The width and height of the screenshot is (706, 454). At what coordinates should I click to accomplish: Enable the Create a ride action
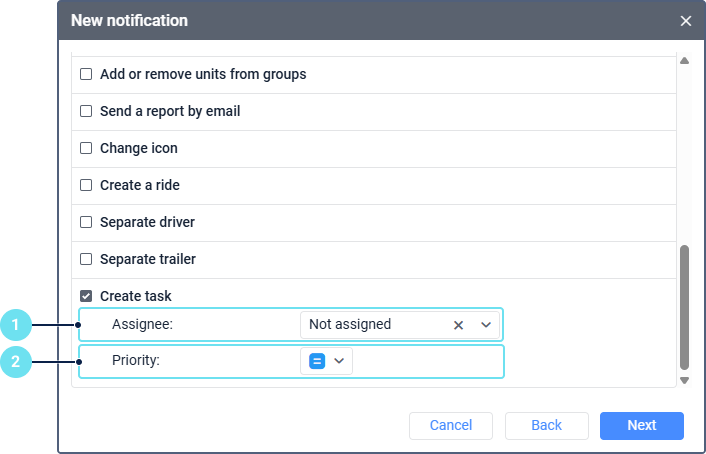(86, 185)
